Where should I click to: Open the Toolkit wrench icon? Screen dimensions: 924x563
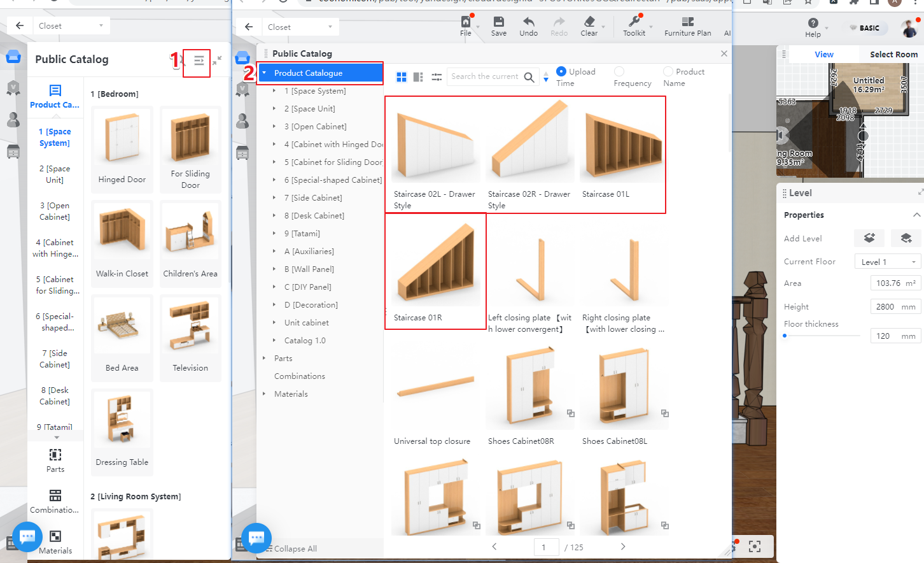(x=634, y=22)
